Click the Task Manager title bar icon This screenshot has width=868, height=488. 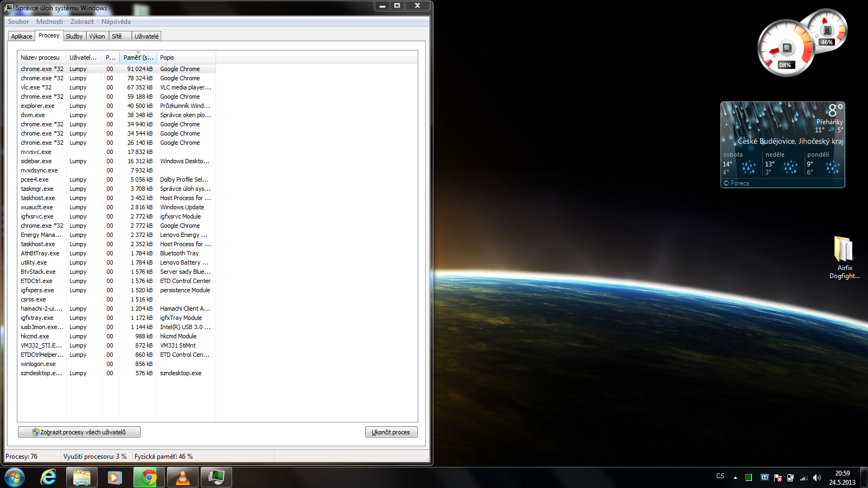click(x=9, y=8)
